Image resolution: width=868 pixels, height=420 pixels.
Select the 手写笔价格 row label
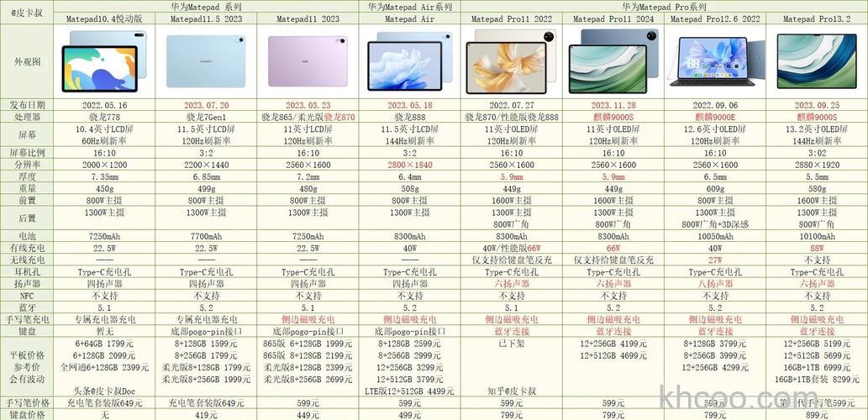pos(27,403)
